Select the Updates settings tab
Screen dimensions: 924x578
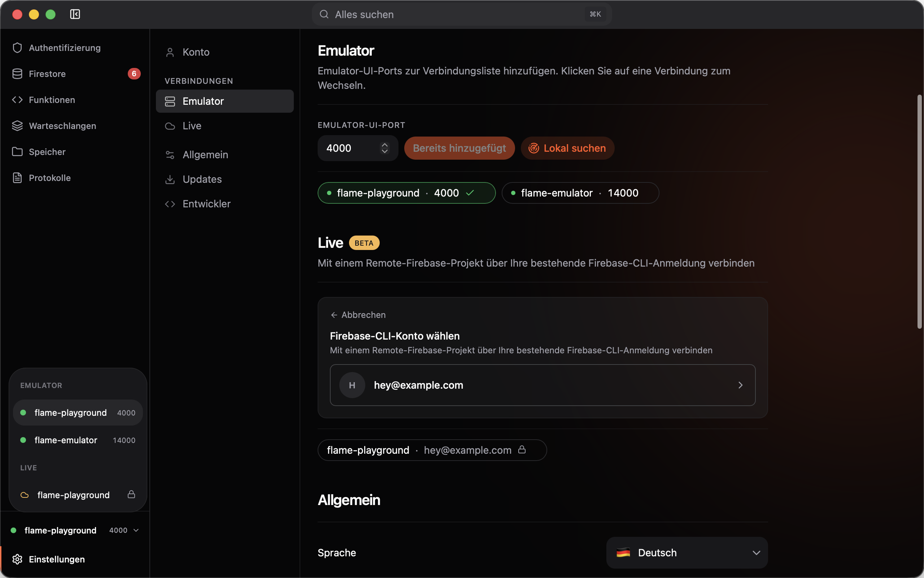tap(225, 179)
